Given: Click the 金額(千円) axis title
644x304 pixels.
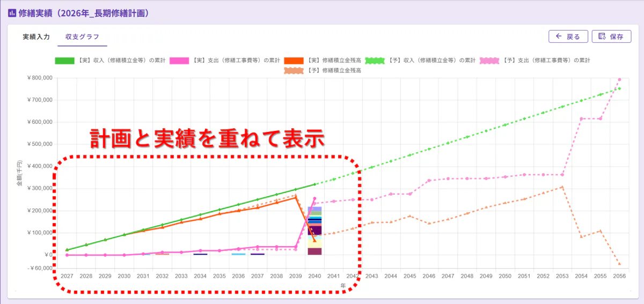Looking at the screenshot, I should click(x=19, y=172).
